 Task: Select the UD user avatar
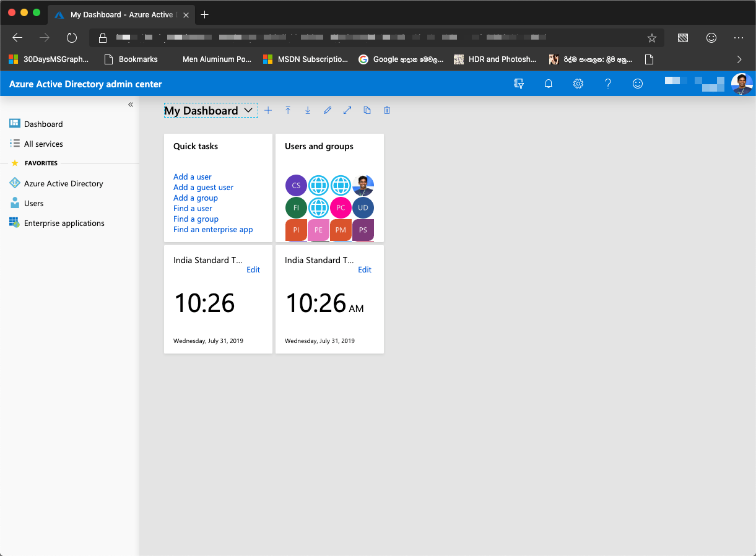pyautogui.click(x=363, y=207)
